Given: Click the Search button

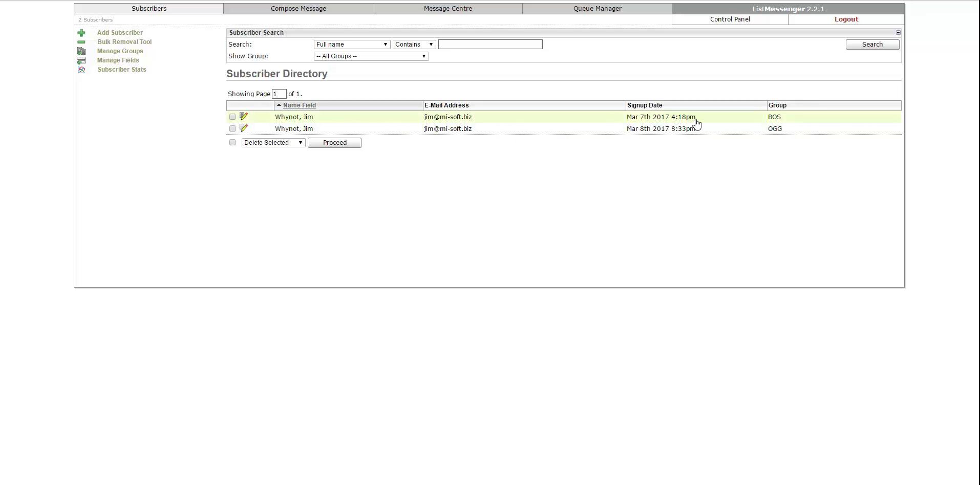Looking at the screenshot, I should coord(872,45).
